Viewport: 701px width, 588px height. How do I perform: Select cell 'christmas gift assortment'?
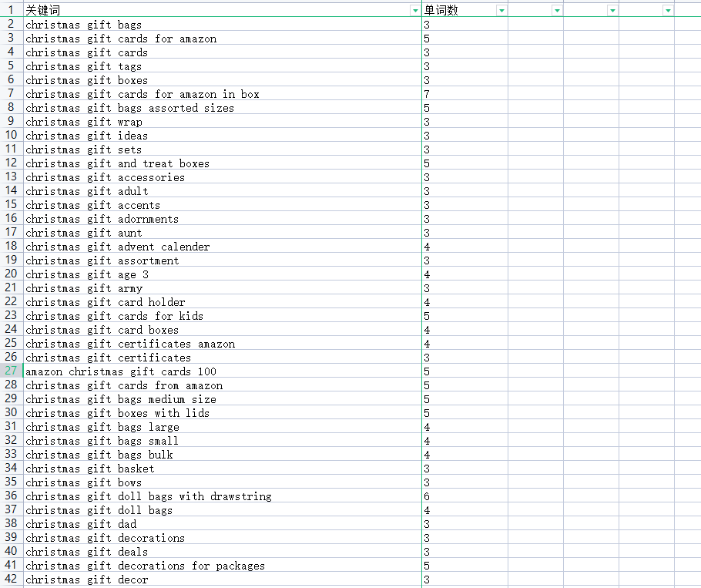click(x=222, y=260)
